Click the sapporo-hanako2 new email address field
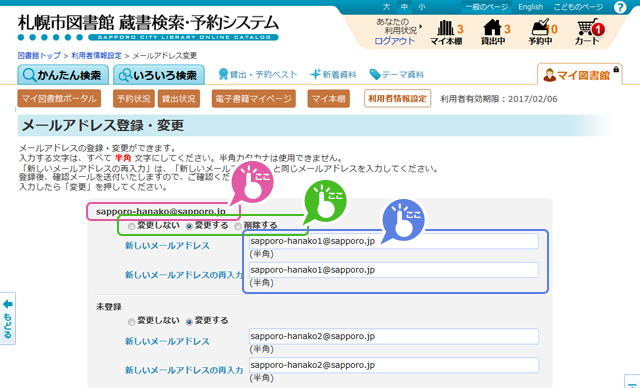Image resolution: width=640 pixels, height=388 pixels. point(393,336)
